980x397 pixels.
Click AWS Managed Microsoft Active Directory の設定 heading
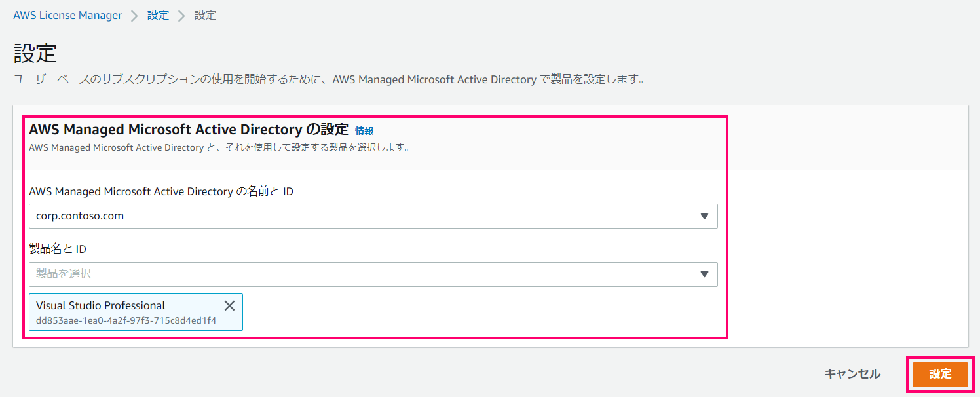click(x=189, y=129)
